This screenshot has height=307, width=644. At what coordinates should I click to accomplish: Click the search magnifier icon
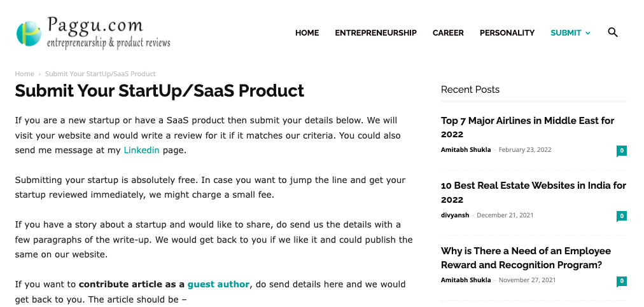(x=613, y=32)
